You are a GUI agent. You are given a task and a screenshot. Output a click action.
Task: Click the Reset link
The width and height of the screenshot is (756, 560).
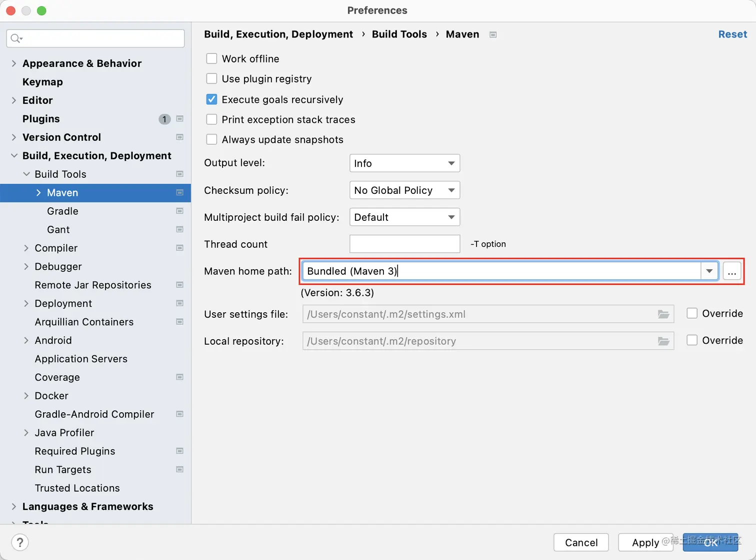[x=732, y=34]
